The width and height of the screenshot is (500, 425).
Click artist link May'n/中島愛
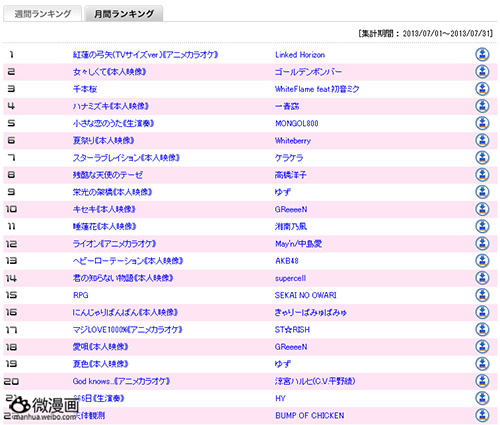(298, 244)
